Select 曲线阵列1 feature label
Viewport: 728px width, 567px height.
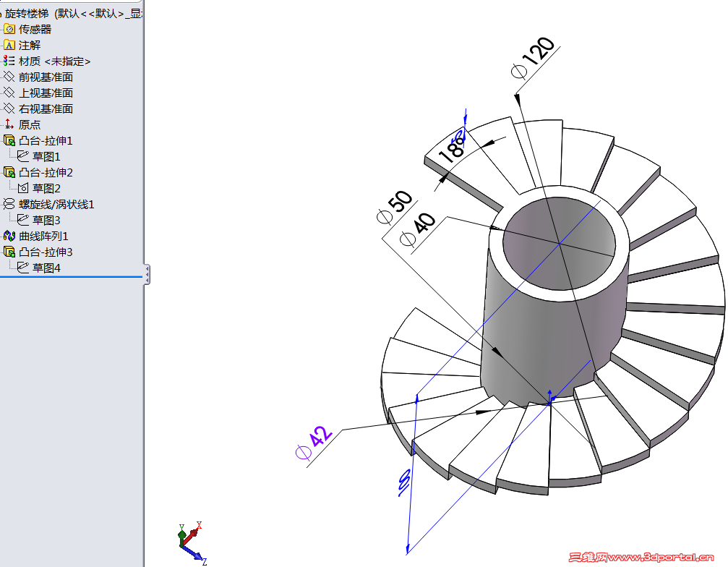[x=43, y=236]
